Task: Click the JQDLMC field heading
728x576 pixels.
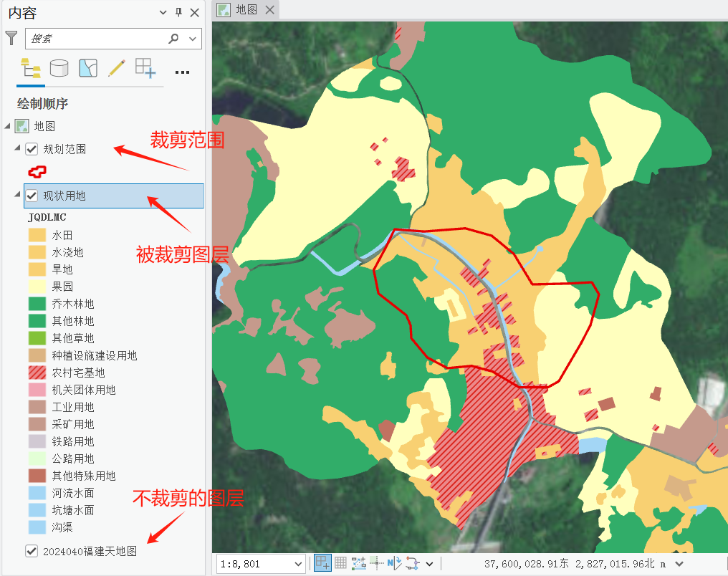Action: pos(47,217)
